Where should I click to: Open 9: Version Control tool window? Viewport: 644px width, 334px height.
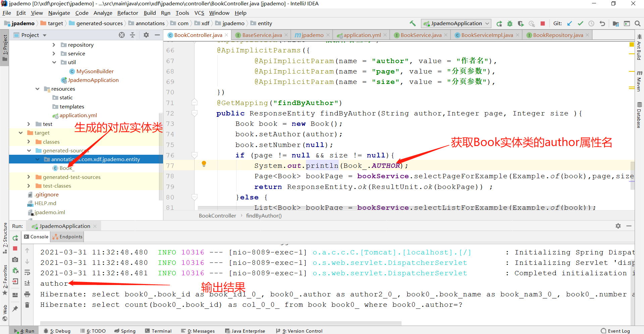299,331
